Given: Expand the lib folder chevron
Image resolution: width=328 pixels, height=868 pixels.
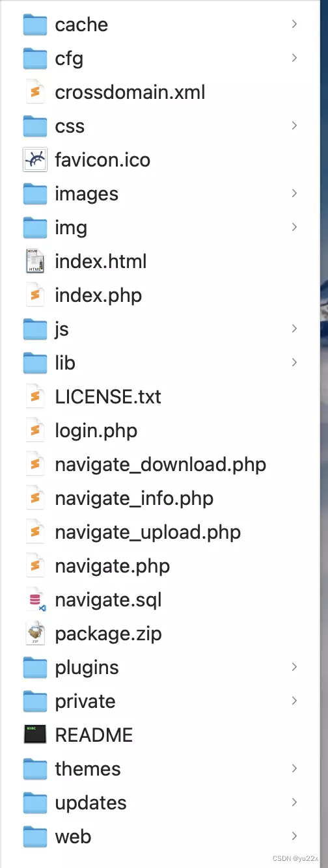Looking at the screenshot, I should tap(294, 362).
